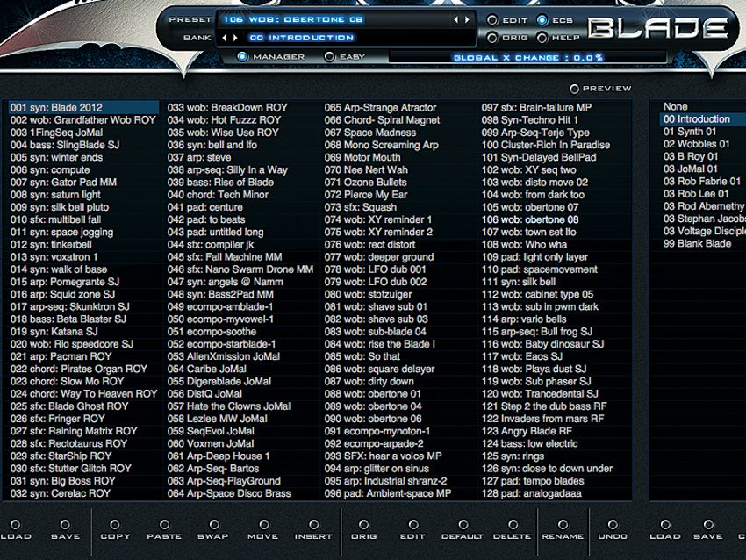The image size is (746, 560).
Task: Click the bank name display 00 Introduction
Action: [x=302, y=38]
